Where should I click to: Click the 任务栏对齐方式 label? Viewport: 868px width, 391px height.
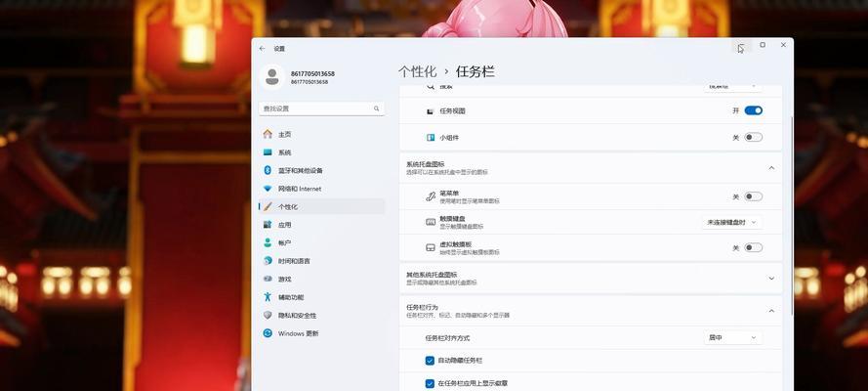(x=447, y=338)
